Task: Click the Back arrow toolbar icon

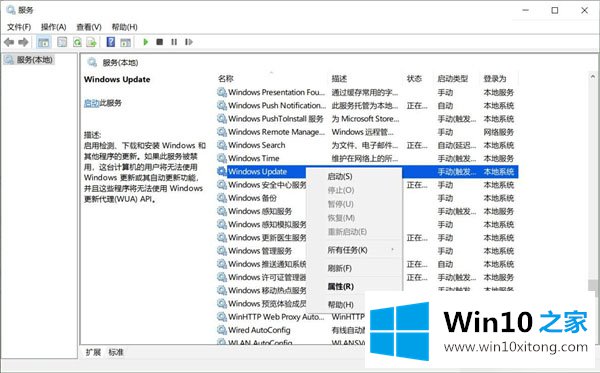Action: point(9,42)
